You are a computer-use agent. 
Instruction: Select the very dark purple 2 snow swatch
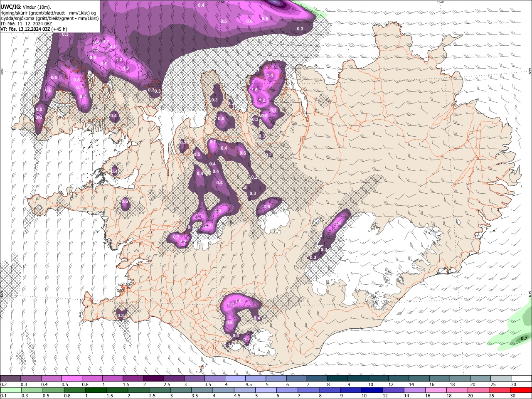[154, 379]
